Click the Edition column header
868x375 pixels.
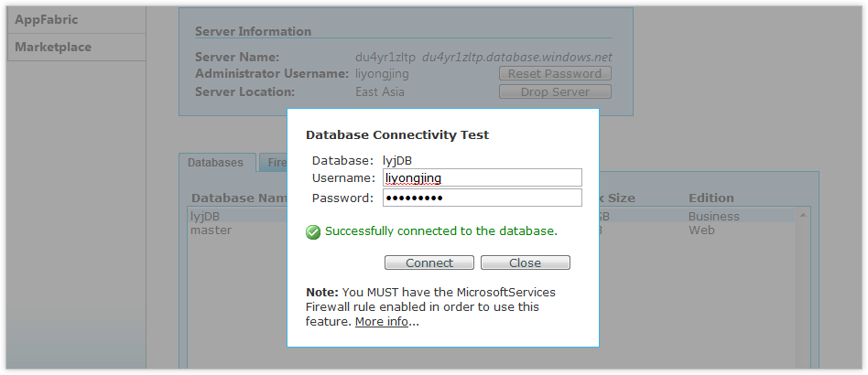[711, 198]
